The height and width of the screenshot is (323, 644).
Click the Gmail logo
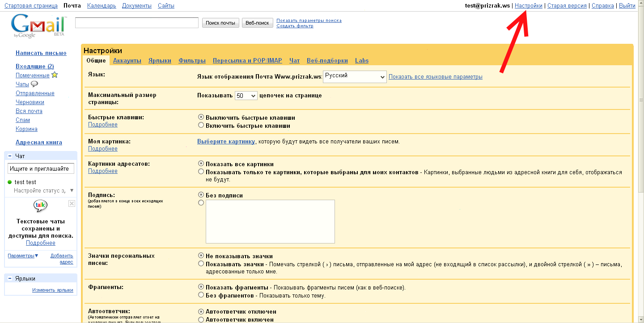click(39, 26)
